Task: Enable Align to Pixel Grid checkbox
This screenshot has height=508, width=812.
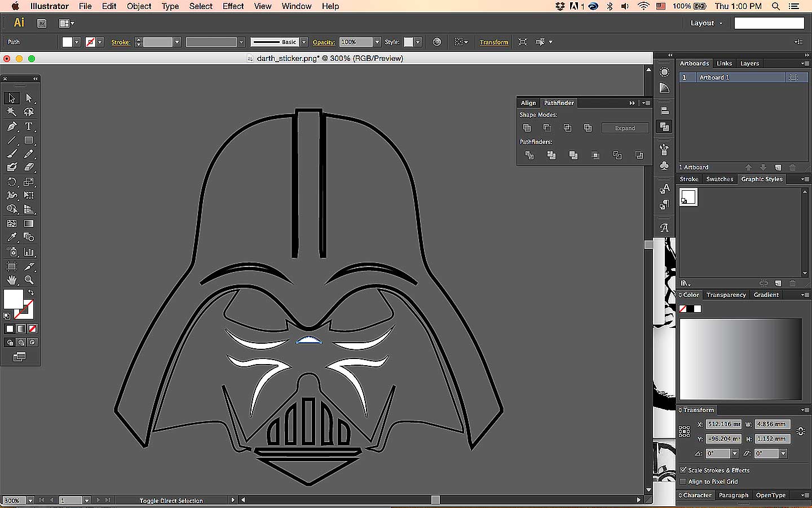Action: point(683,481)
